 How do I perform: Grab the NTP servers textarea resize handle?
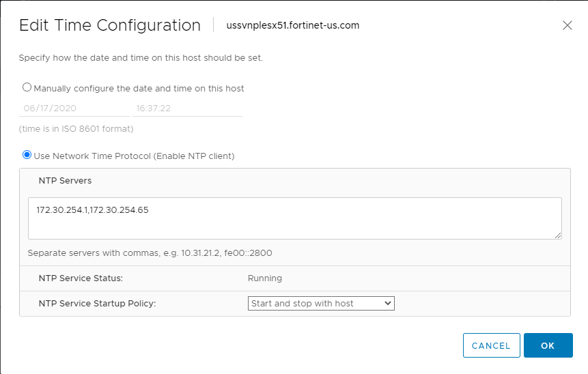tap(558, 235)
